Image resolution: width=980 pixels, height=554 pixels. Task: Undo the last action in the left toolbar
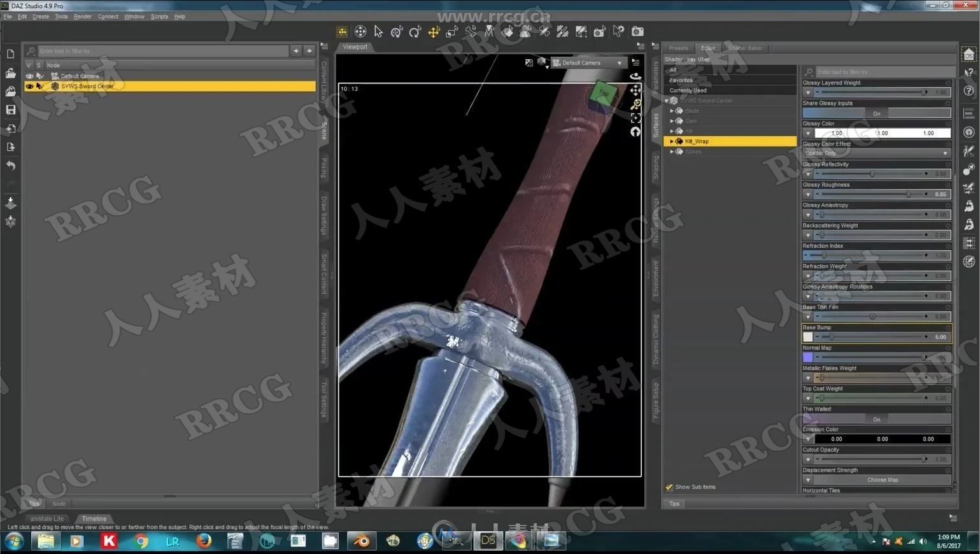[11, 165]
